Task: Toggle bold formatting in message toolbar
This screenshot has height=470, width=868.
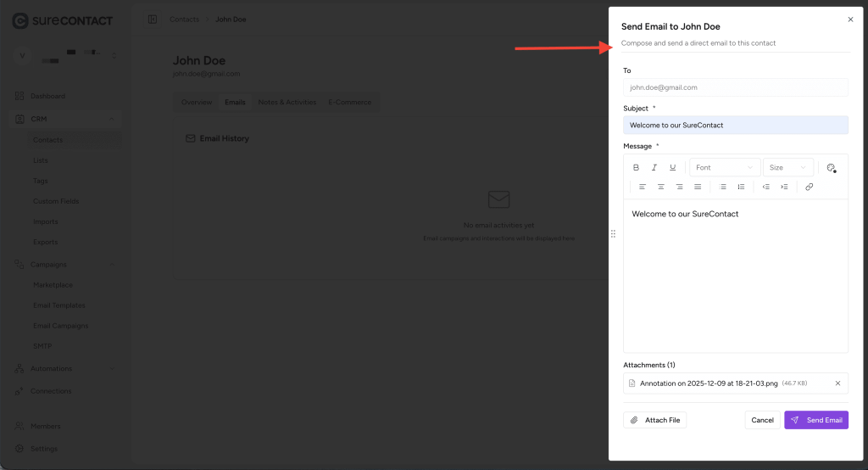Action: click(x=636, y=167)
